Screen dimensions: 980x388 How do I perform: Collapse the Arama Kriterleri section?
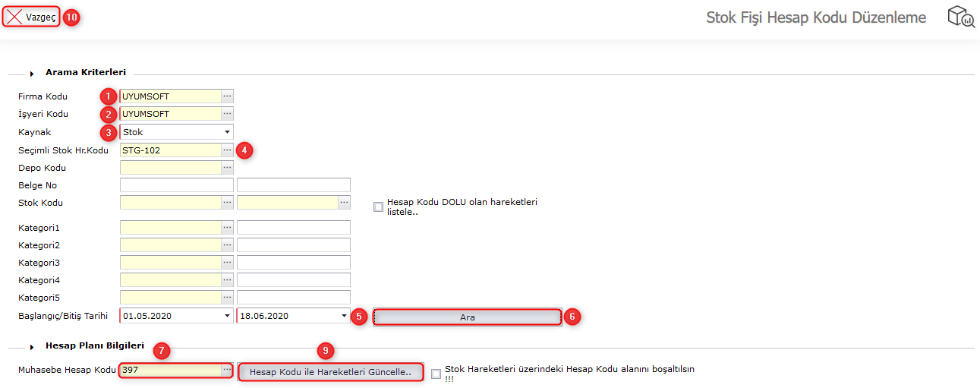tap(32, 74)
